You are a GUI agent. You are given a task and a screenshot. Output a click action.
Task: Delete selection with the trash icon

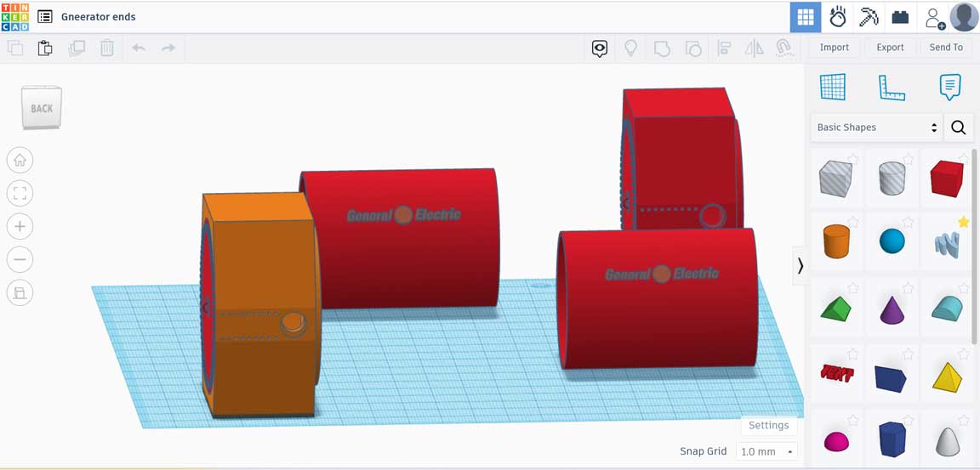coord(107,48)
